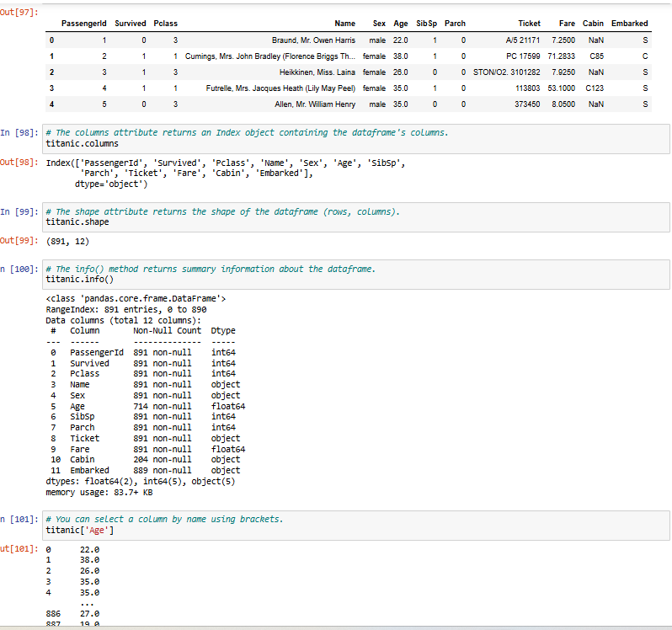
Task: Click the Age column header in table
Action: click(x=401, y=24)
